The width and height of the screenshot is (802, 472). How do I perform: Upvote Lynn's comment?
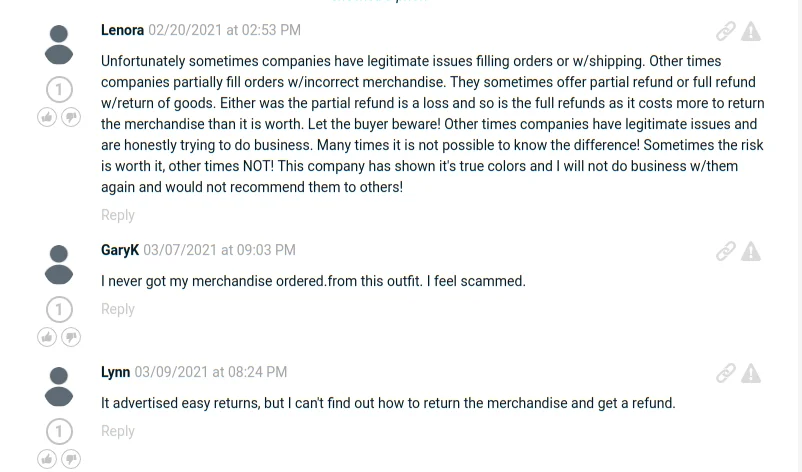[x=47, y=459]
